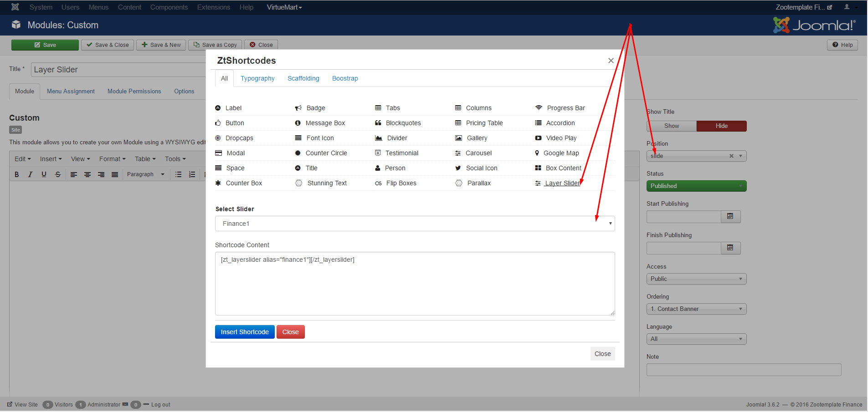This screenshot has height=412, width=868.
Task: Click the bold formatting icon
Action: coord(17,174)
